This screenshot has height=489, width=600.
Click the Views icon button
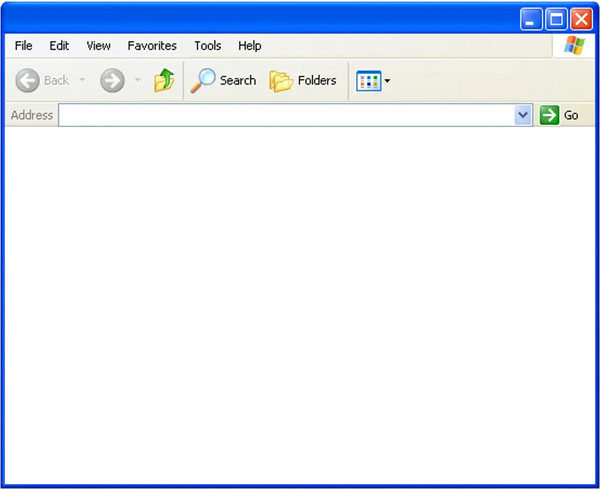(368, 81)
